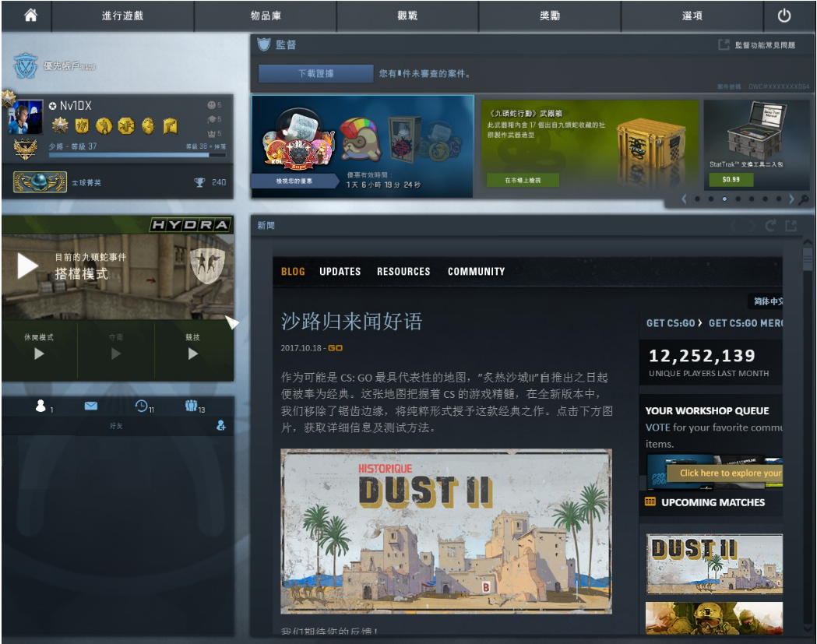Click the friendly commendation smiley icon
This screenshot has height=644, width=817.
tap(212, 105)
